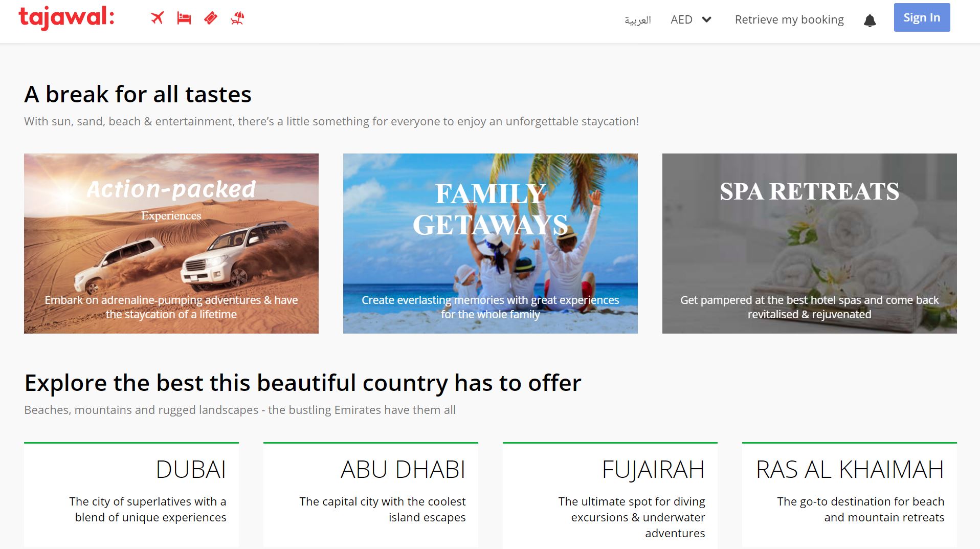The width and height of the screenshot is (980, 549).
Task: Open the Fujairah destination card
Action: pyautogui.click(x=610, y=494)
